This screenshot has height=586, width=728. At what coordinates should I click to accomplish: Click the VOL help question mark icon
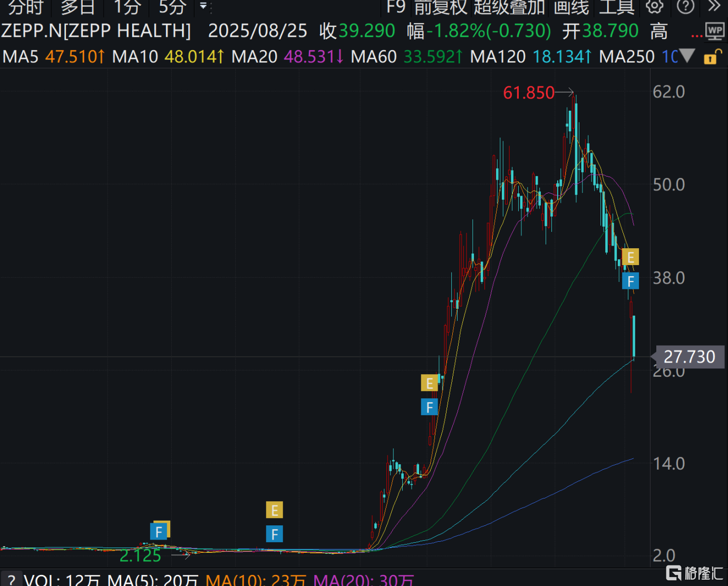11,579
